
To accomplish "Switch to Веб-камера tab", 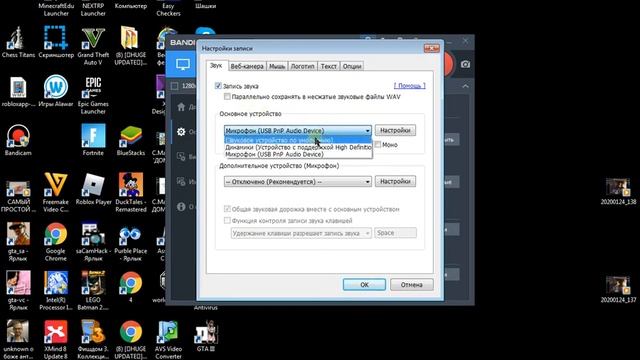I will click(x=247, y=66).
